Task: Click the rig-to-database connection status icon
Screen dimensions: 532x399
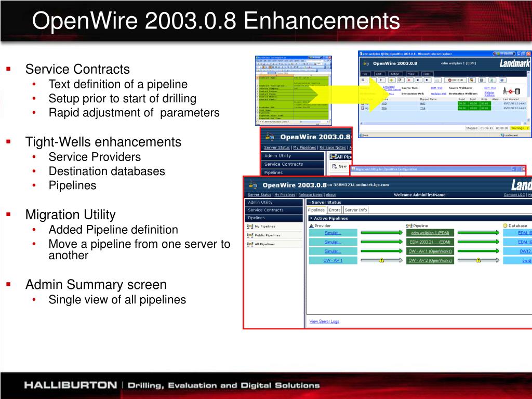Action: (511, 91)
